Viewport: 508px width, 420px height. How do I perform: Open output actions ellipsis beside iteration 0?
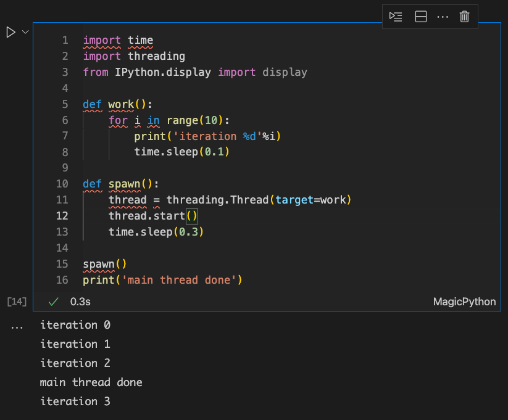(17, 327)
